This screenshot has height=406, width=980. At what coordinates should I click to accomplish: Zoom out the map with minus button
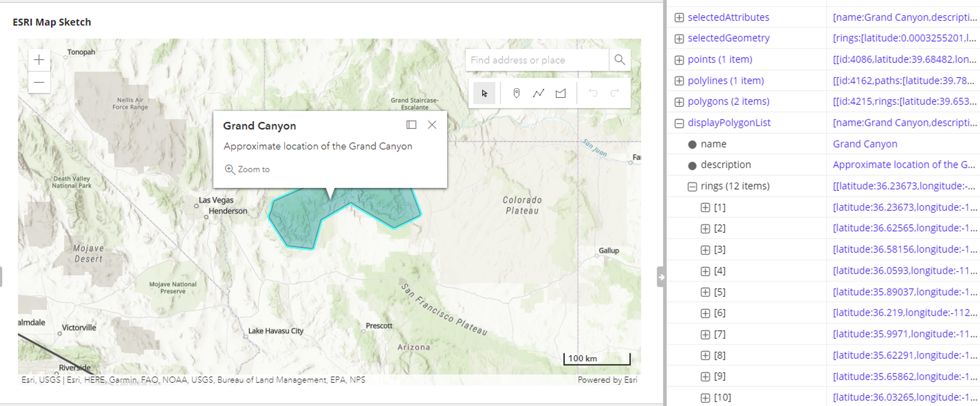click(x=39, y=82)
